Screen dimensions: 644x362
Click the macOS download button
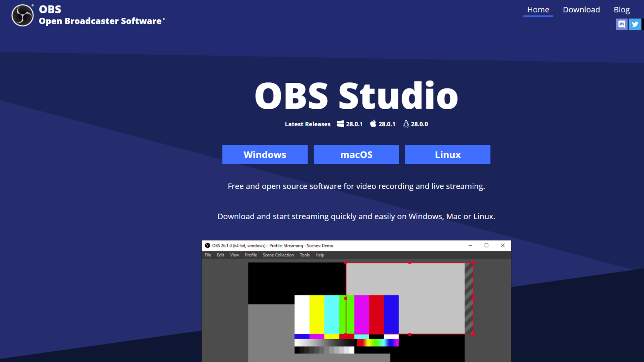356,155
